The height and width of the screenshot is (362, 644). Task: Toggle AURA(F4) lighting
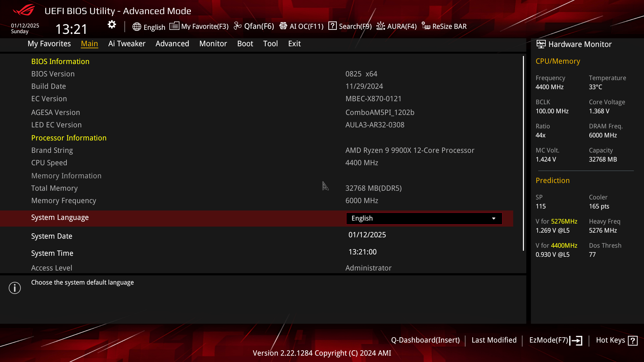tap(396, 26)
